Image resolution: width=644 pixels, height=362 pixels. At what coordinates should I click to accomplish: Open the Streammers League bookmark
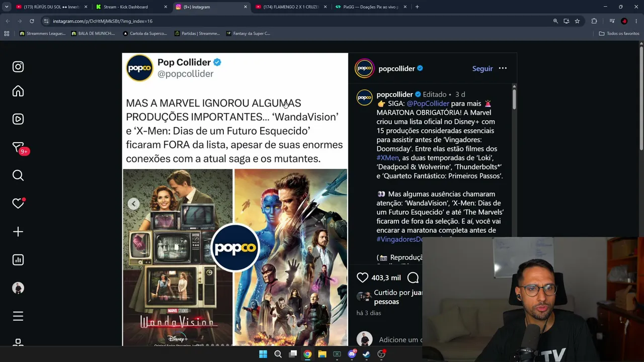pyautogui.click(x=43, y=34)
